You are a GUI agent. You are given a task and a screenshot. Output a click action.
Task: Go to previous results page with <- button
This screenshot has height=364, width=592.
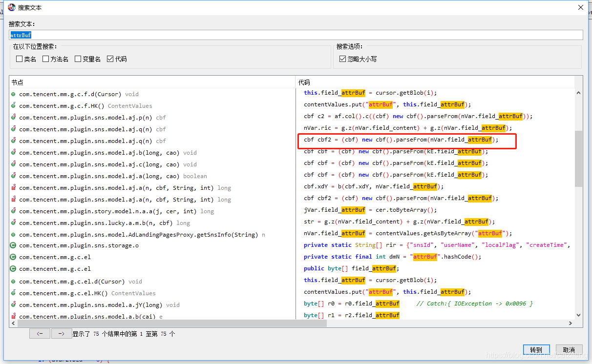(40, 334)
